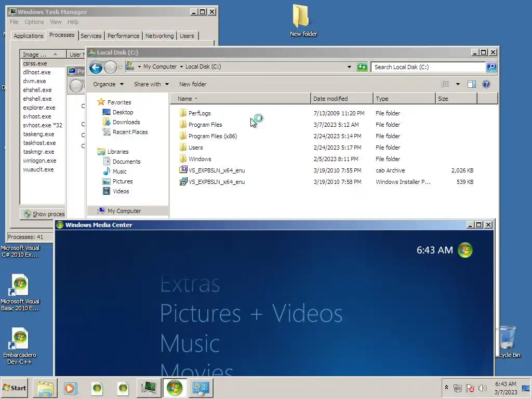Image resolution: width=532 pixels, height=399 pixels.
Task: Open the view options dropdown arrow
Action: pyautogui.click(x=458, y=84)
